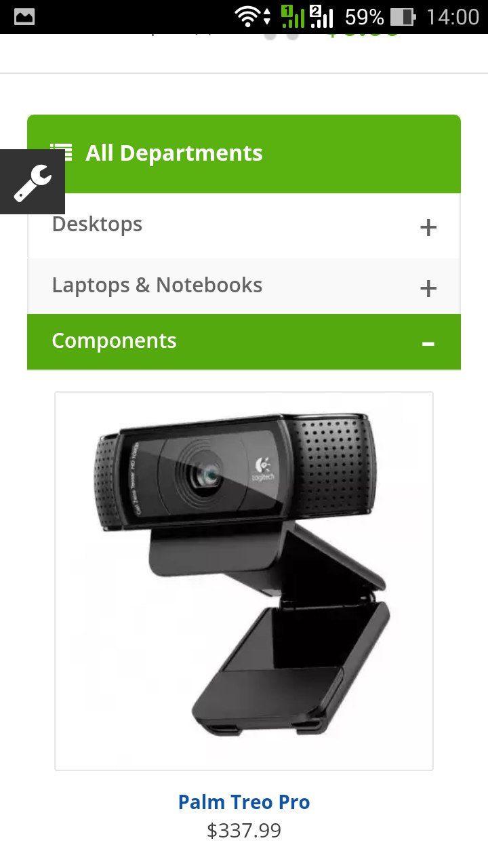Tap the 59% battery percentage

[x=364, y=16]
